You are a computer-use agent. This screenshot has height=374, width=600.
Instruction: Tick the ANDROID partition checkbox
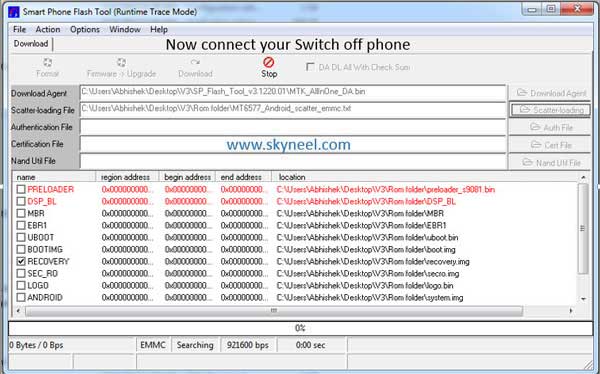pyautogui.click(x=21, y=297)
